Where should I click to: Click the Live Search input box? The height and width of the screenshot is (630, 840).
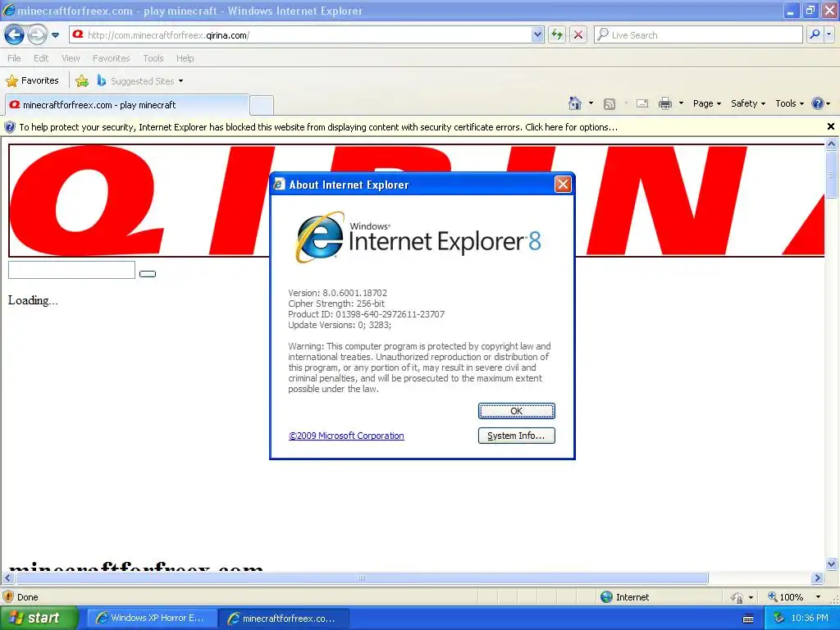[x=698, y=35]
